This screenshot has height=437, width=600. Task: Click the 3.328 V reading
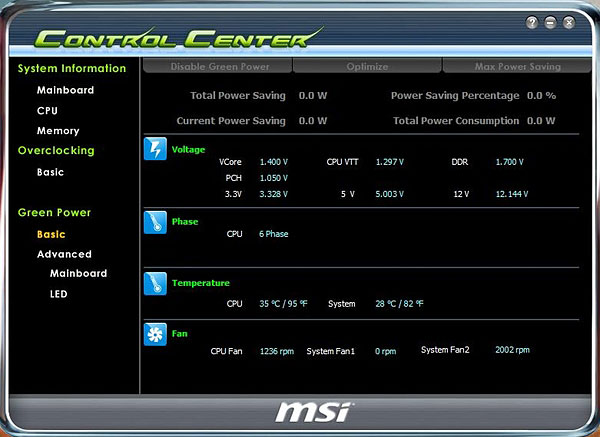click(274, 194)
